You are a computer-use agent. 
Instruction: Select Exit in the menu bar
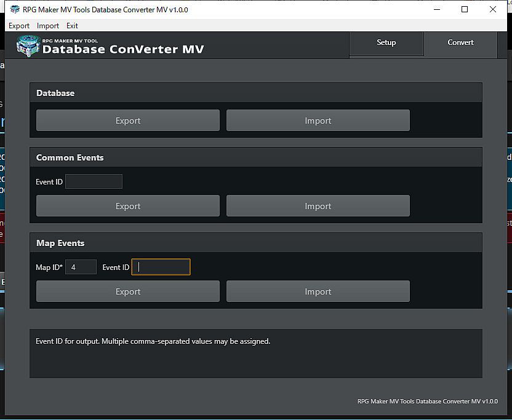(72, 26)
